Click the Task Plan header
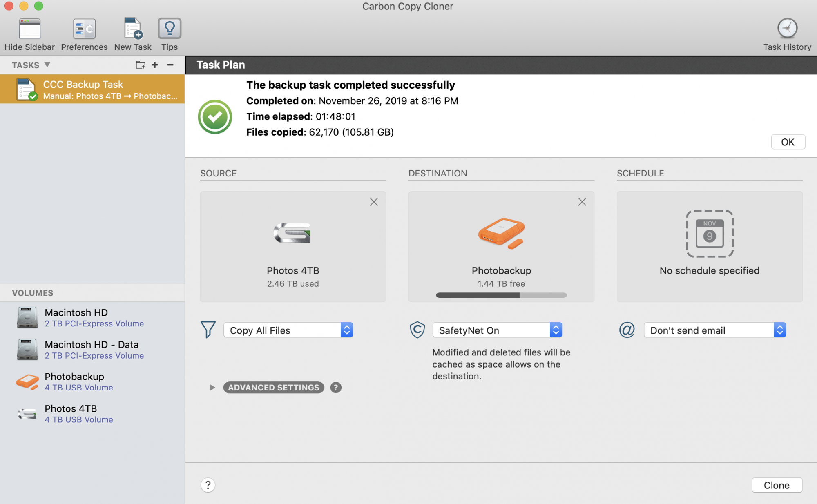 pyautogui.click(x=221, y=65)
